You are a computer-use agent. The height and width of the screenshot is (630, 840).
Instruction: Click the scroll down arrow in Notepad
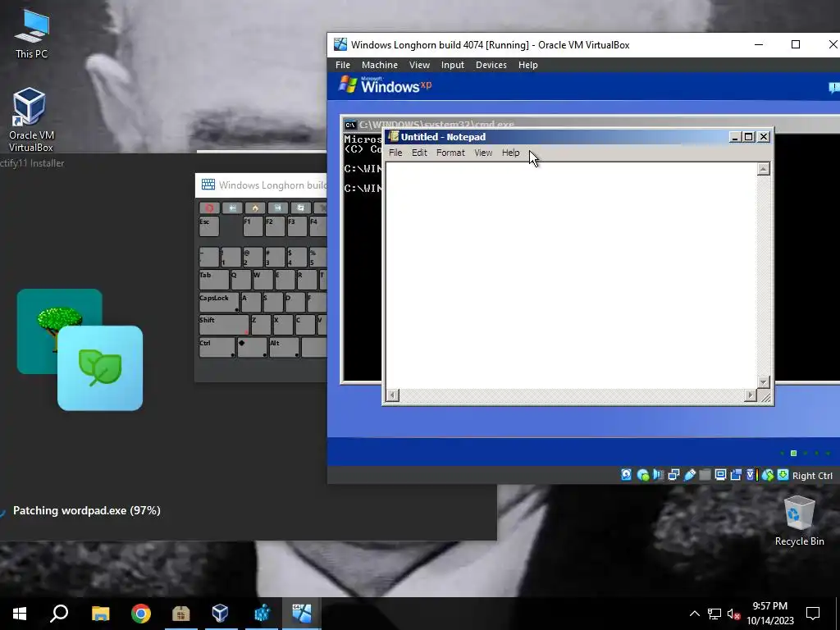pyautogui.click(x=764, y=382)
